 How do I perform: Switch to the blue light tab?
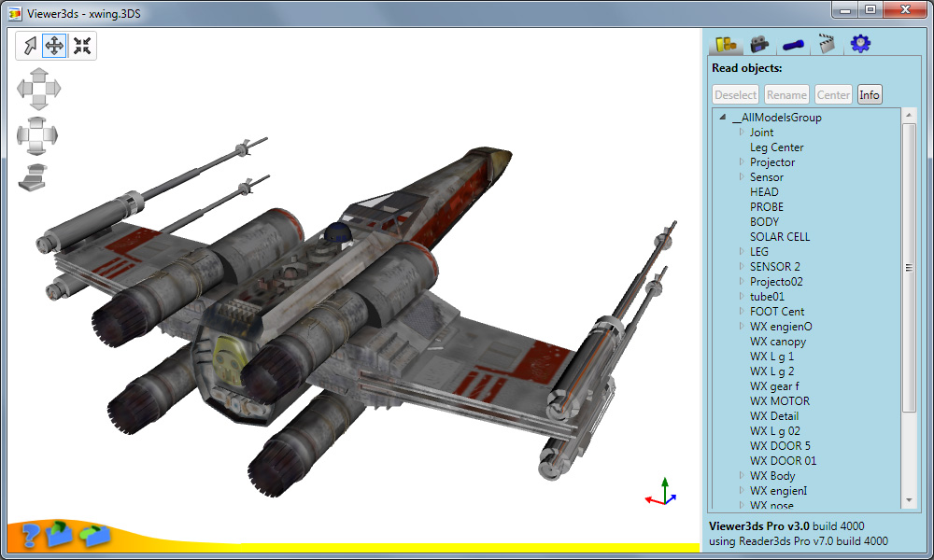tap(793, 45)
